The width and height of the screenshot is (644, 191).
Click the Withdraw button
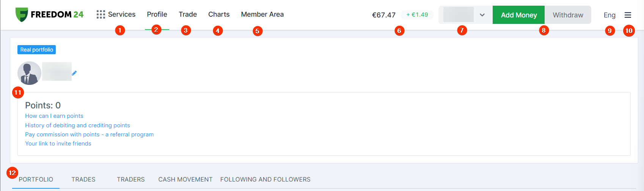[568, 15]
